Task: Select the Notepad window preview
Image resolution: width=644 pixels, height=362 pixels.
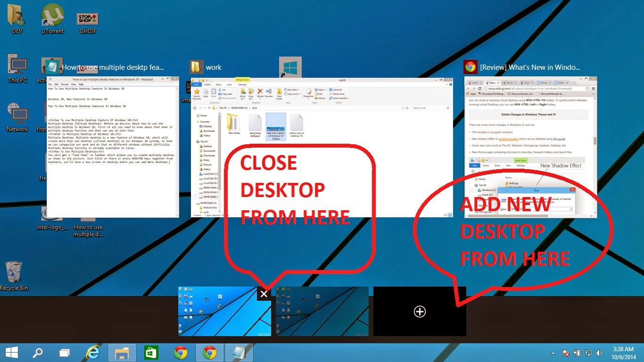Action: [113, 147]
